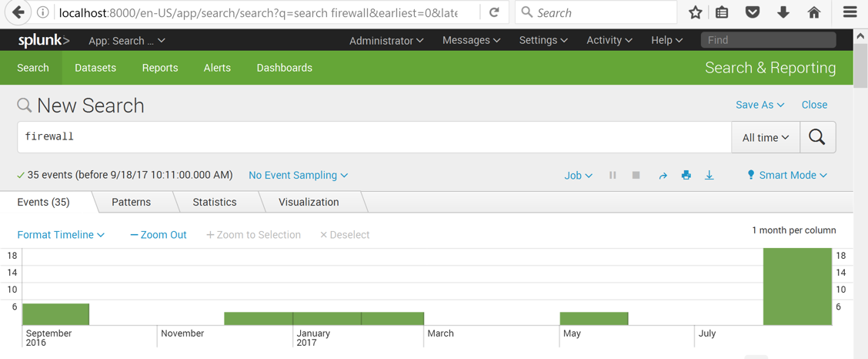Click the Zoom Out timeline link

pyautogui.click(x=159, y=235)
